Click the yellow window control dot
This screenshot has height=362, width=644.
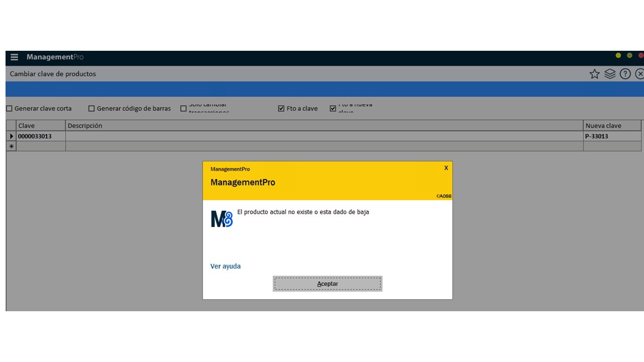click(618, 55)
